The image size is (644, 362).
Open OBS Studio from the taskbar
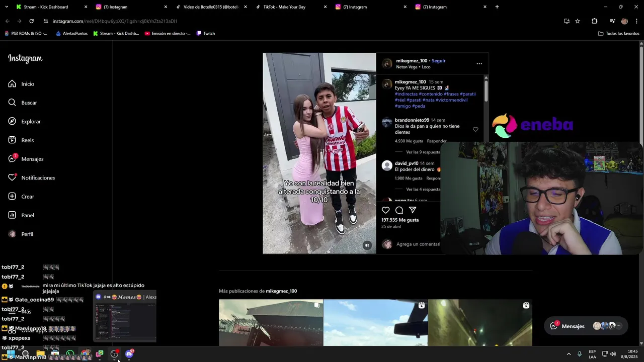(x=115, y=354)
